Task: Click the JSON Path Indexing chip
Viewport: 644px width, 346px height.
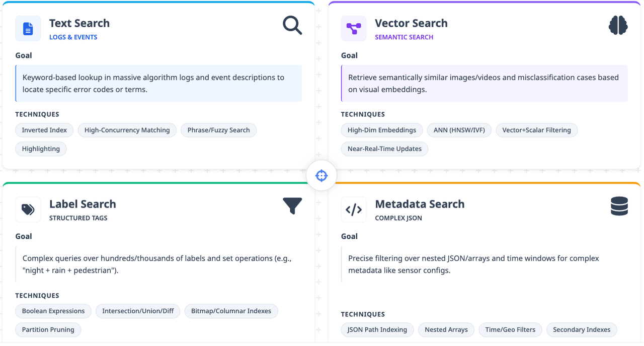Action: point(377,329)
